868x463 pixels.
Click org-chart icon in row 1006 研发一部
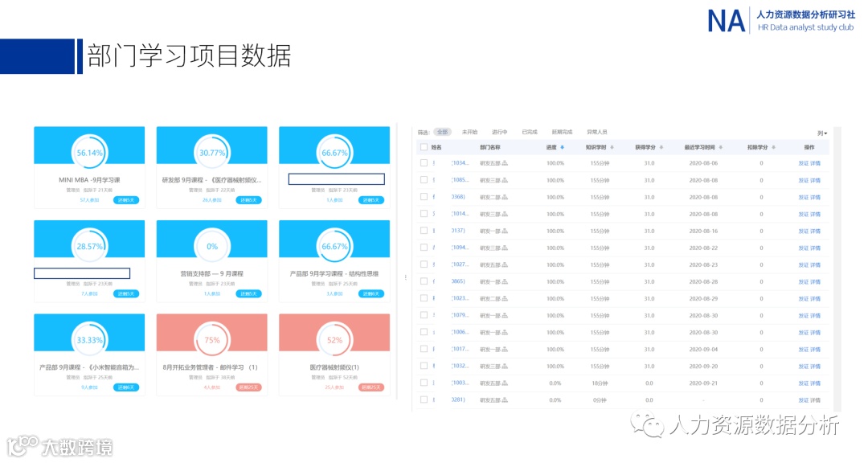(x=505, y=332)
